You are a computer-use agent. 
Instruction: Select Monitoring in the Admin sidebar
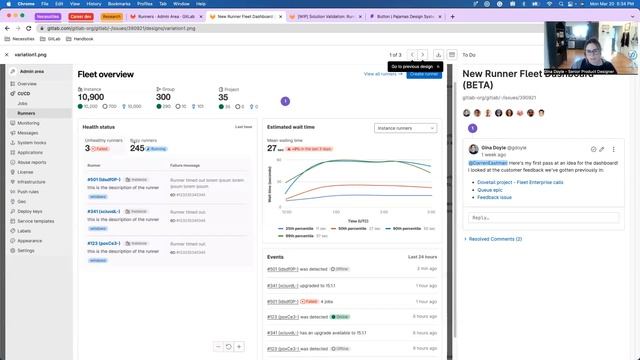28,123
